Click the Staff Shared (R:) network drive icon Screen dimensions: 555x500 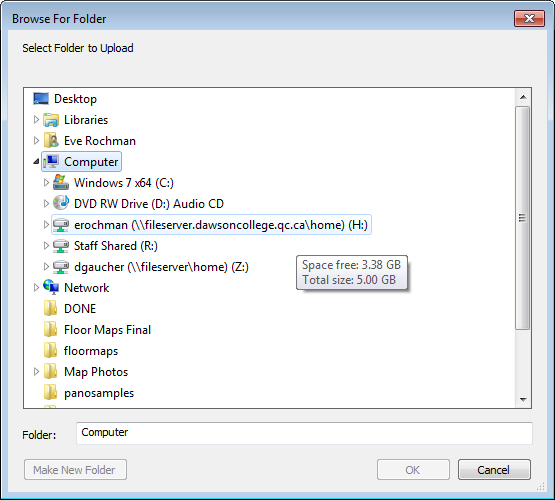click(x=61, y=246)
